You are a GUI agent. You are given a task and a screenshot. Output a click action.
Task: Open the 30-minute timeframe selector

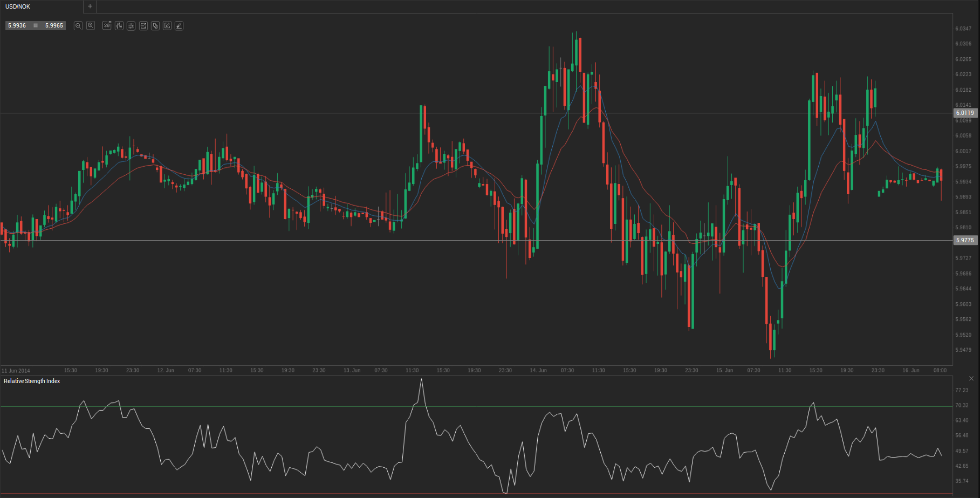click(x=107, y=26)
